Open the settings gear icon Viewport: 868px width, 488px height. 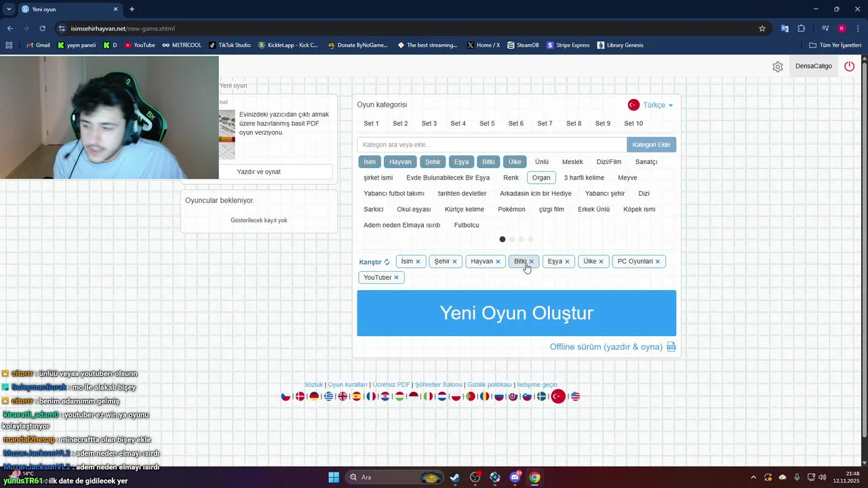[778, 66]
